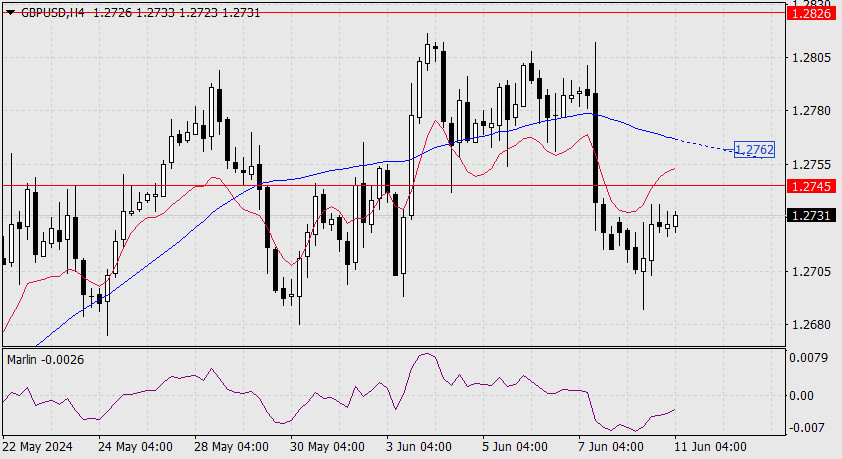Click the 1.2805 price scale value
This screenshot has height=459, width=842.
click(811, 57)
